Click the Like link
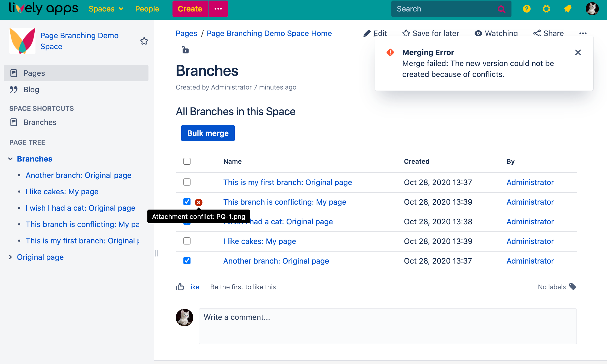 point(193,287)
